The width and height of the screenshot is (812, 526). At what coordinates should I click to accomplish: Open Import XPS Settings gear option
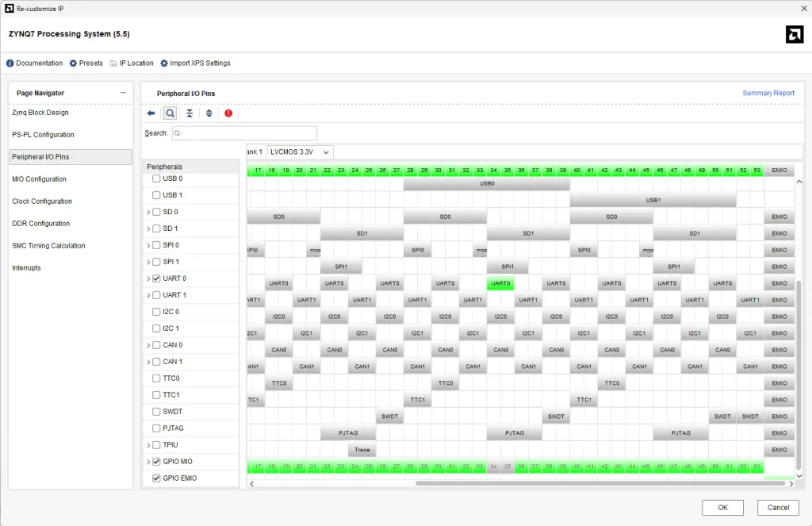(195, 63)
